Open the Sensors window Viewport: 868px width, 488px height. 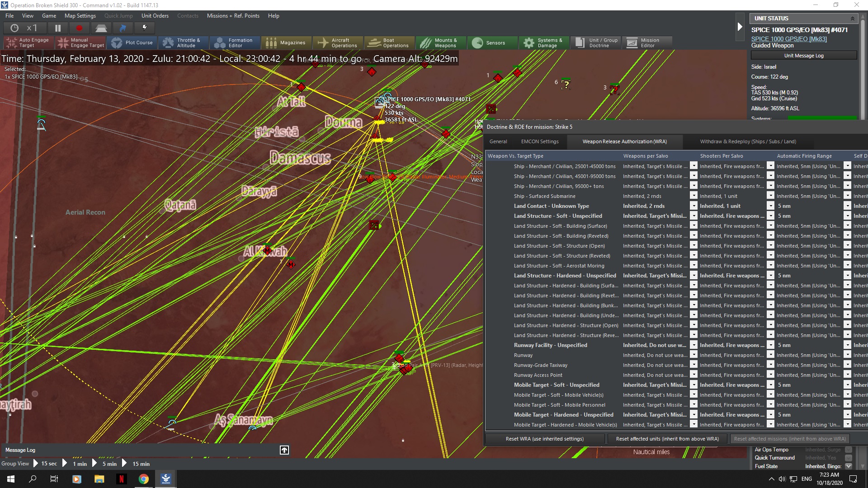493,43
